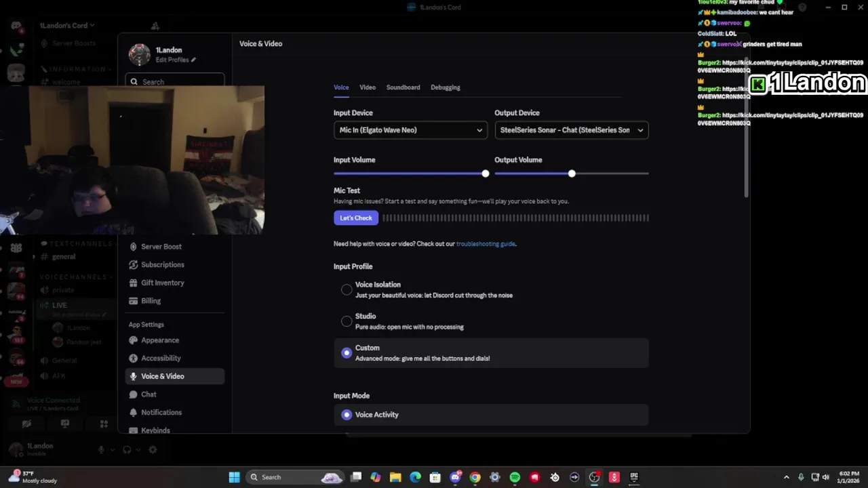Image resolution: width=868 pixels, height=488 pixels.
Task: Click the mic test level meter
Action: [515, 218]
